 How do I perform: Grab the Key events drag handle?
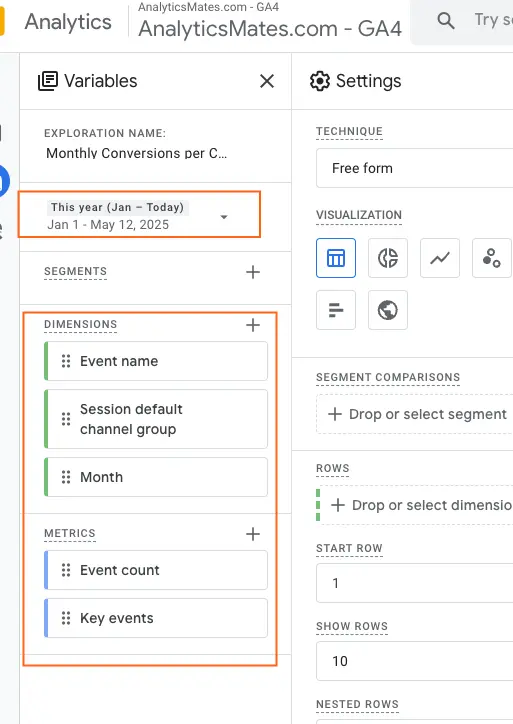66,618
